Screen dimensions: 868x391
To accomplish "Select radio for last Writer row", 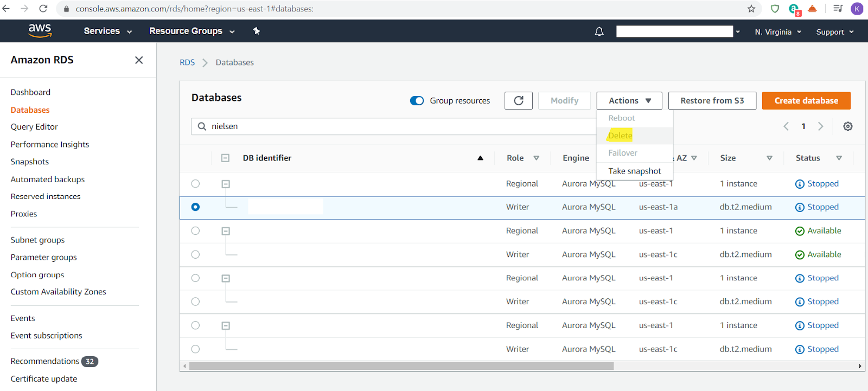I will (195, 349).
